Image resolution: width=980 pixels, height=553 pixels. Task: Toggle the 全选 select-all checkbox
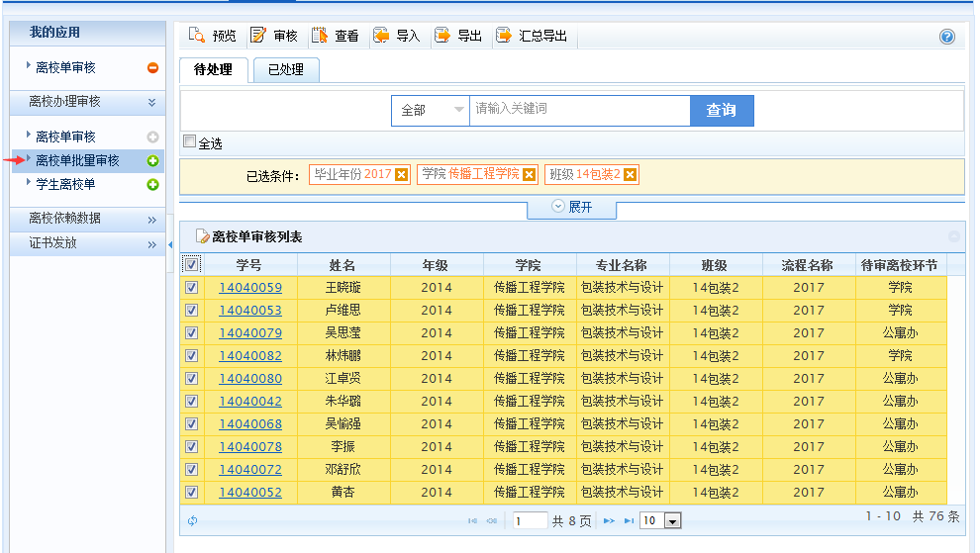[x=189, y=141]
